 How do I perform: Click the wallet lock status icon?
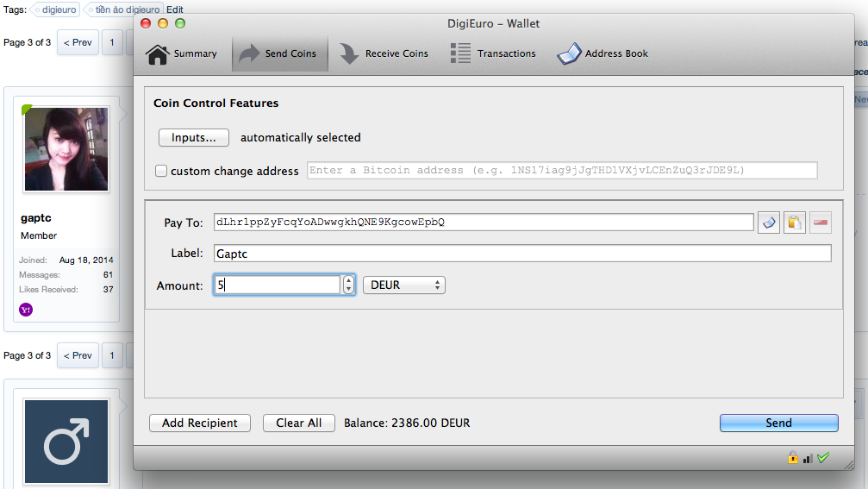click(793, 457)
